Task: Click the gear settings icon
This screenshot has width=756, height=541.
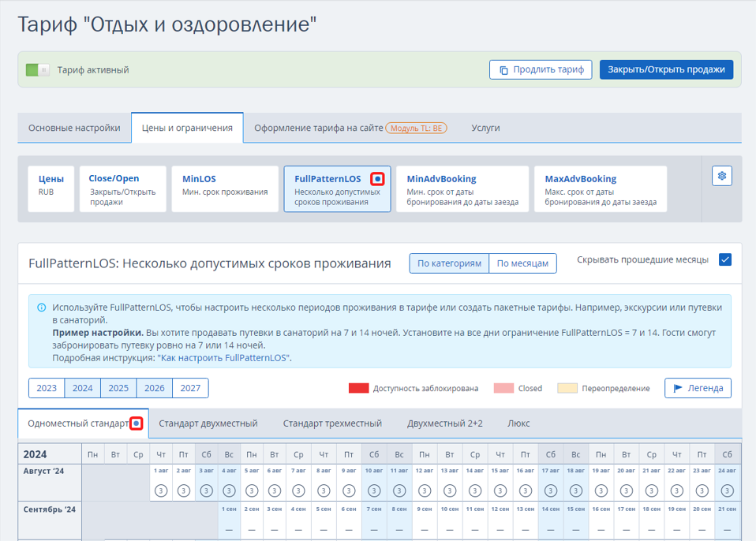Action: coord(722,176)
